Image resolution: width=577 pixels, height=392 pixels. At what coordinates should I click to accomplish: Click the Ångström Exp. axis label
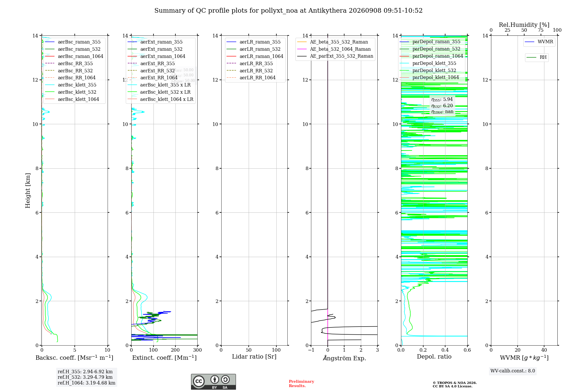(x=344, y=358)
